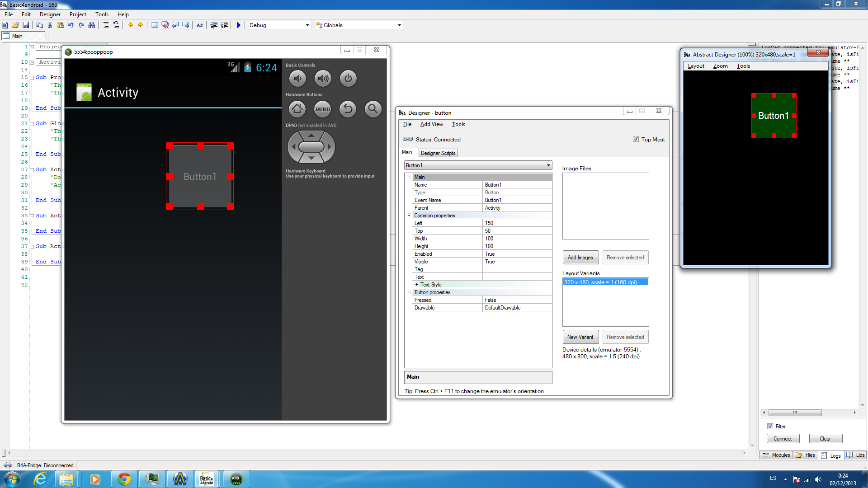Click the Undo icon in the toolbar
Image resolution: width=868 pixels, height=488 pixels.
(71, 25)
